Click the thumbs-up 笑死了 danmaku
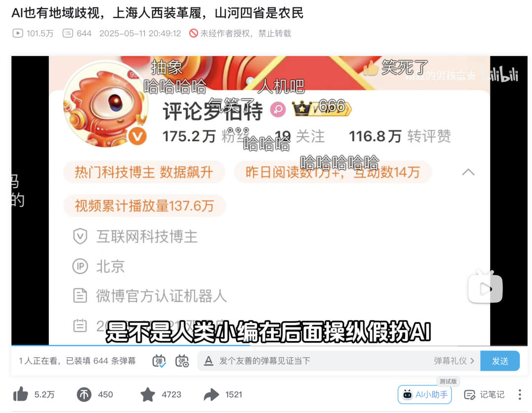This screenshot has height=413, width=532. click(396, 67)
